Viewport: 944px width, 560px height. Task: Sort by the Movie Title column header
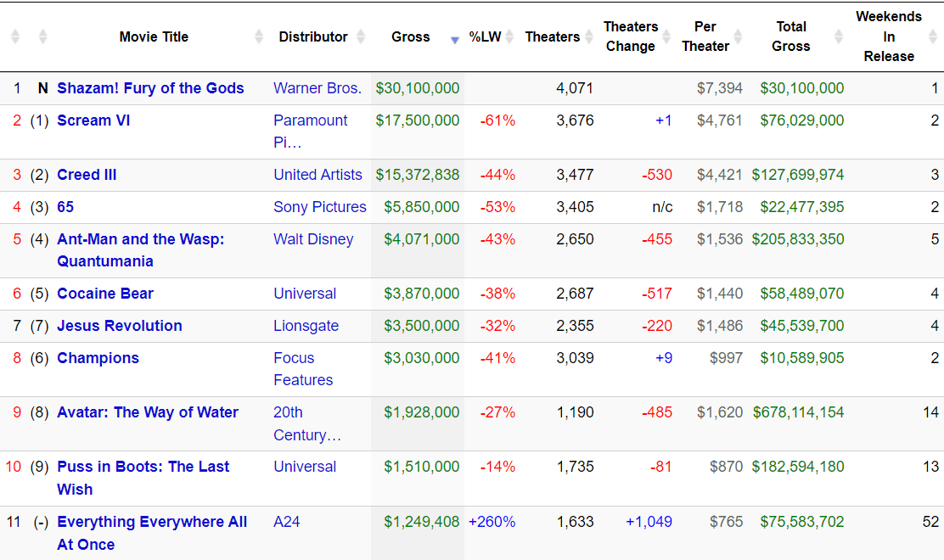coord(154,36)
